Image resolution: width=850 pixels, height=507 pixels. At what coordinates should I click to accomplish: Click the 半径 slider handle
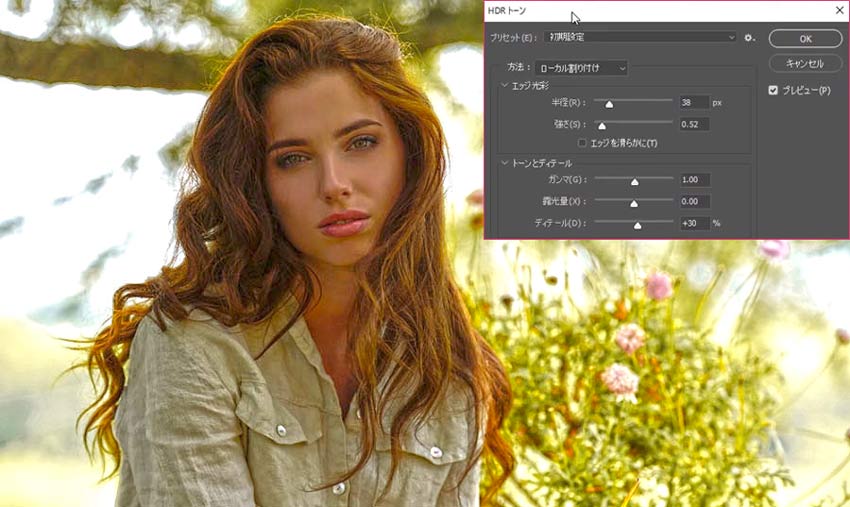coord(608,103)
